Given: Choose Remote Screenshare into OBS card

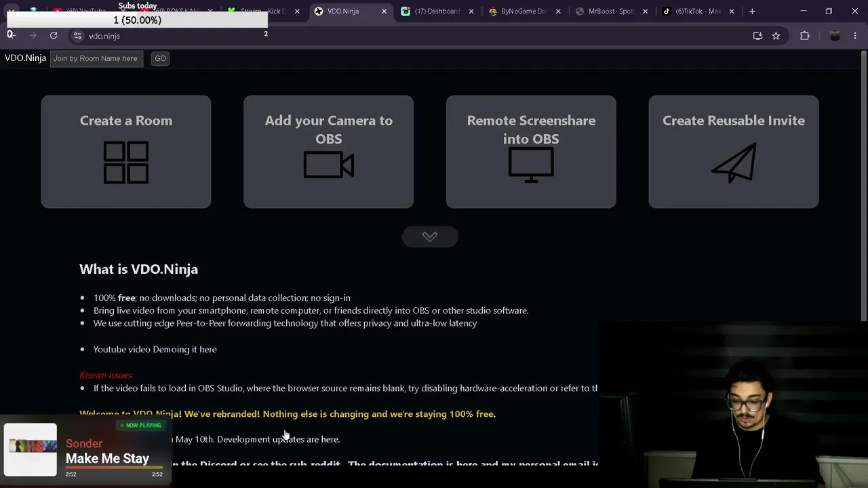Looking at the screenshot, I should tap(531, 152).
